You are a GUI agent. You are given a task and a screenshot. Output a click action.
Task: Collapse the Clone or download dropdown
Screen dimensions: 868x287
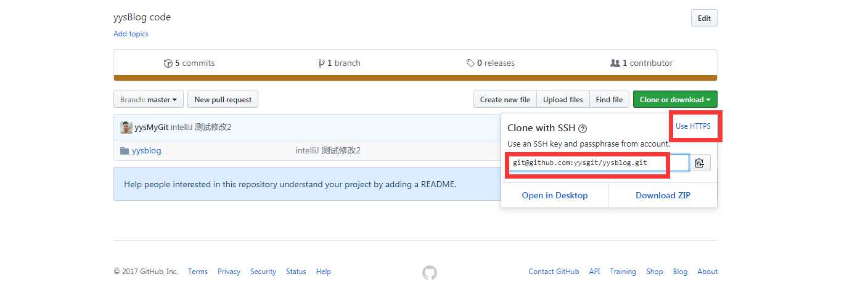coord(675,99)
